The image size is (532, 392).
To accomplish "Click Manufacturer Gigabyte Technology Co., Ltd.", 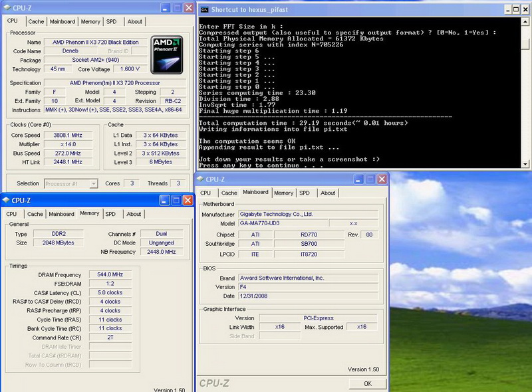I will coord(309,215).
